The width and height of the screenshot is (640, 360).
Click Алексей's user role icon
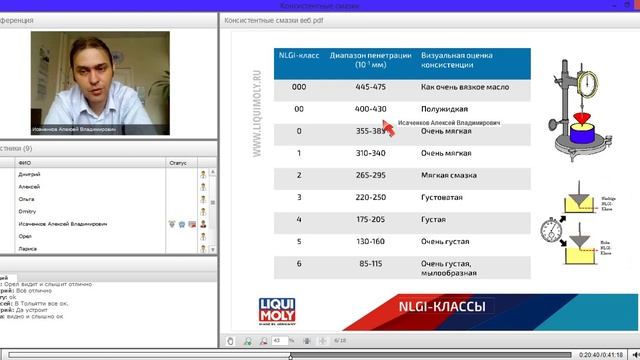(203, 187)
